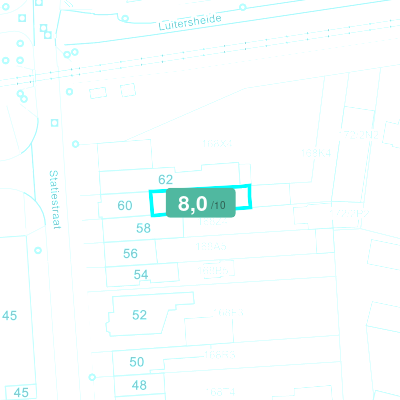Select building labeled 54
Viewport: 400px width, 400px height.
[141, 274]
